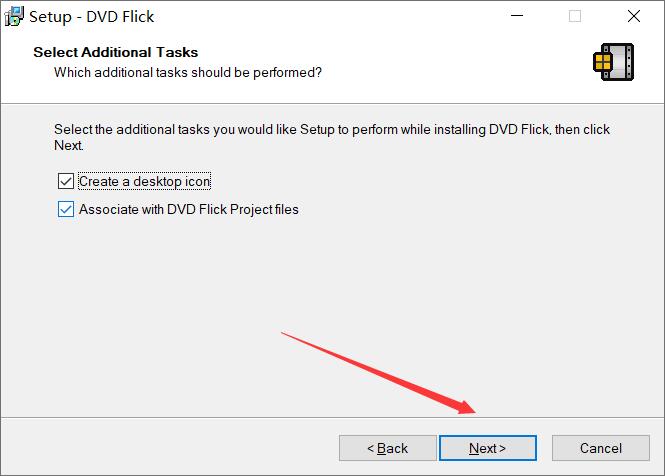Screen dimensions: 665x476
Task: Click the "Associate with DVD Flick Project files" label
Action: [x=189, y=209]
